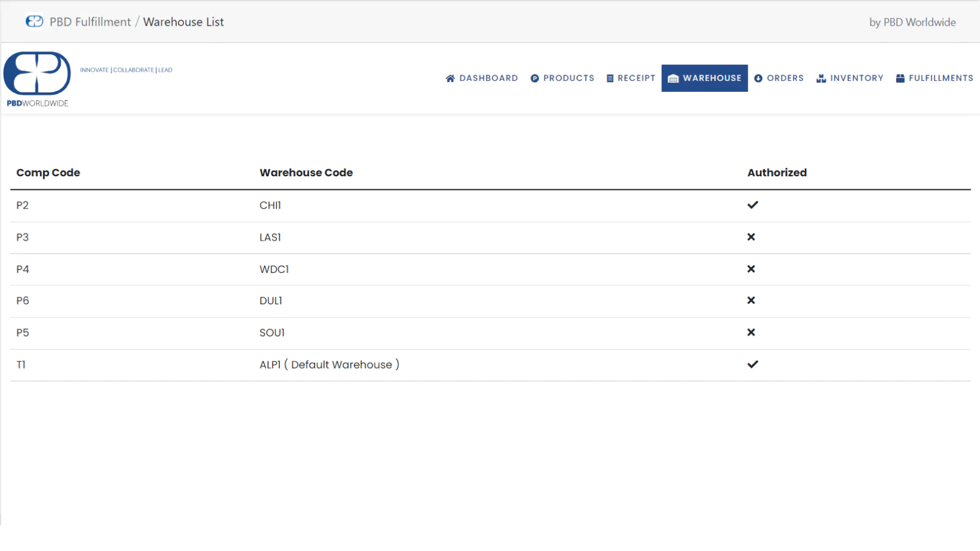Click the Warehouse building icon
The width and height of the screenshot is (980, 551).
click(673, 78)
